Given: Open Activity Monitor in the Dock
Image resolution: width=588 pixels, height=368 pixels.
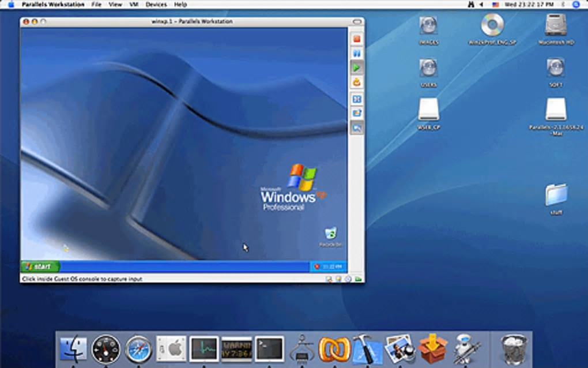Looking at the screenshot, I should 204,349.
